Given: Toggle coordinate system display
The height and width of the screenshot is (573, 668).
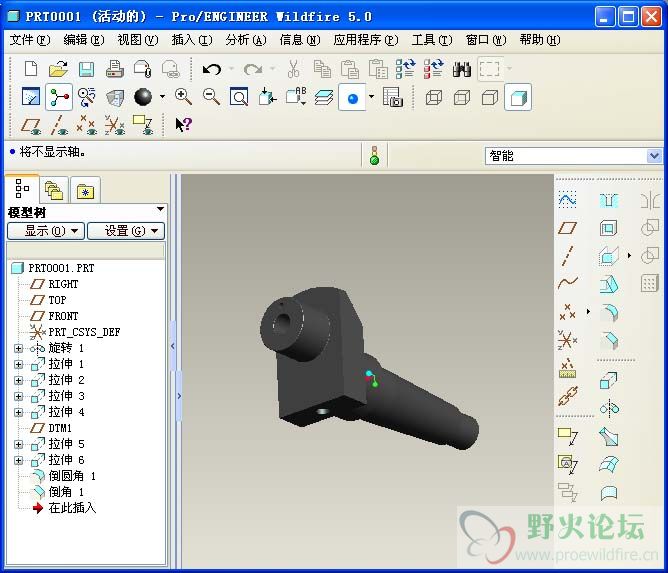Looking at the screenshot, I should (115, 125).
